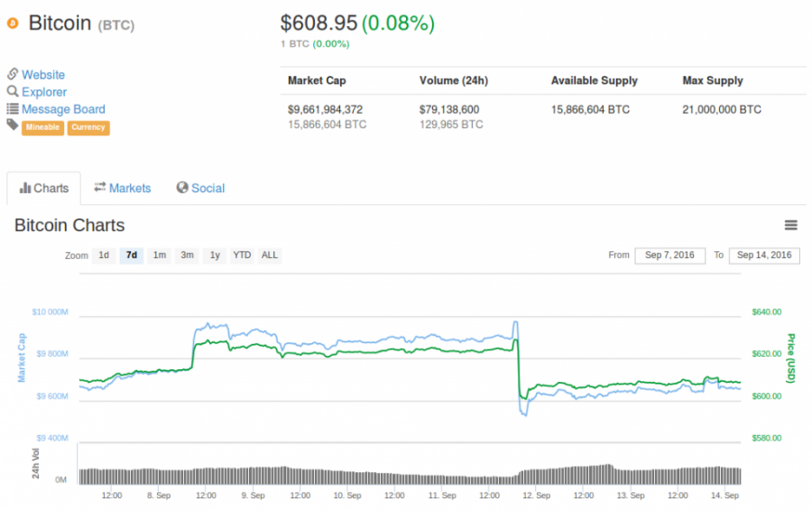Set chart zoom to 1m

(x=160, y=255)
